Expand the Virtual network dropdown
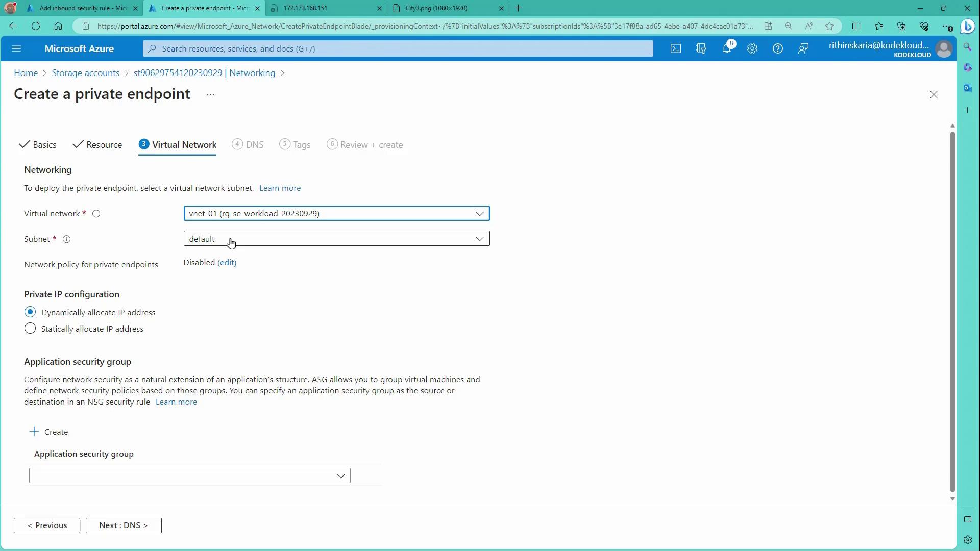Image resolution: width=980 pixels, height=551 pixels. (x=336, y=213)
